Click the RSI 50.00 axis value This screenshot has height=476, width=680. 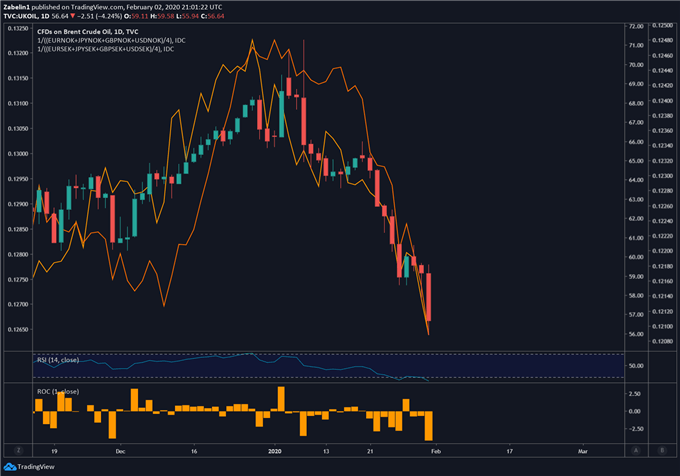click(636, 366)
